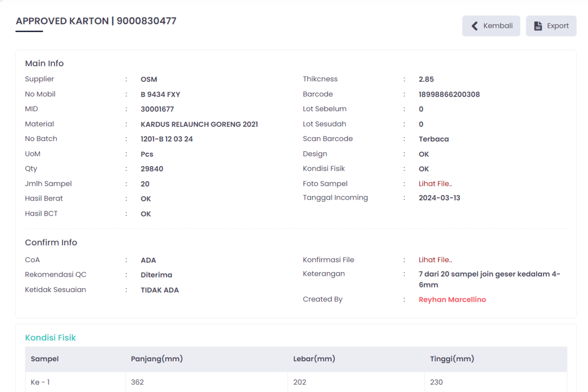Open Lihat File link for Konfirmasi File
This screenshot has width=588, height=392.
435,260
